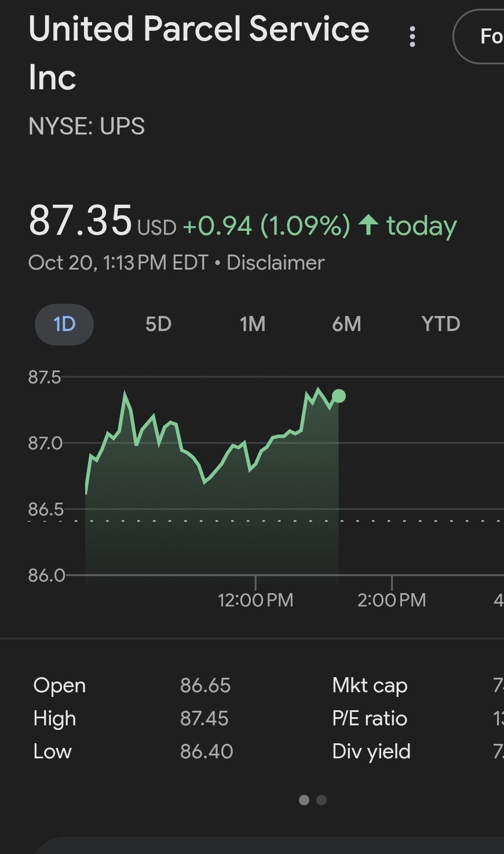Open the three-dot more options menu

click(x=412, y=37)
